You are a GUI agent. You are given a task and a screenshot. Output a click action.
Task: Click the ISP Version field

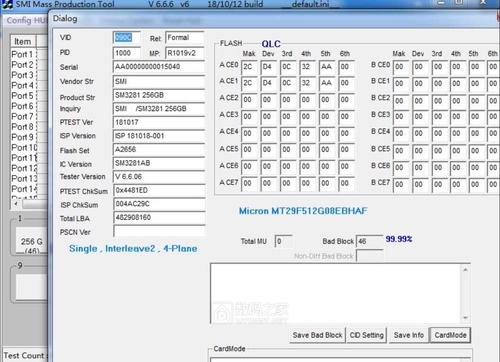(159, 136)
